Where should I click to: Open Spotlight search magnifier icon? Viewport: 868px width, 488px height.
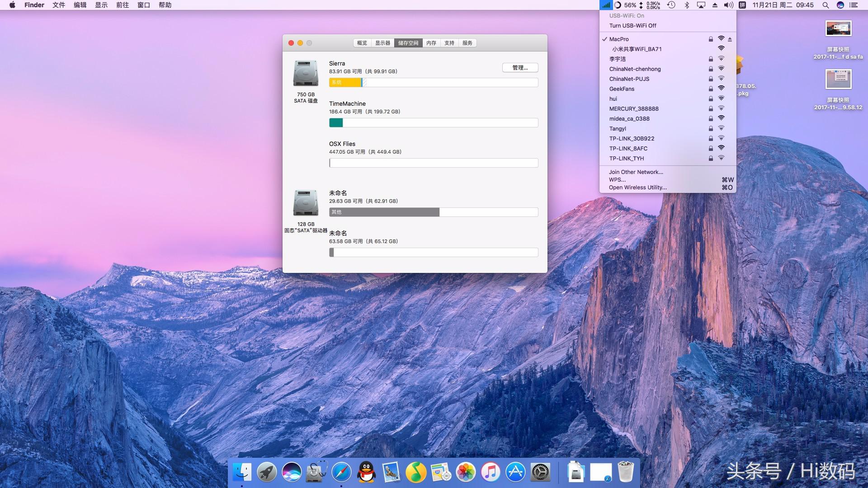[826, 5]
